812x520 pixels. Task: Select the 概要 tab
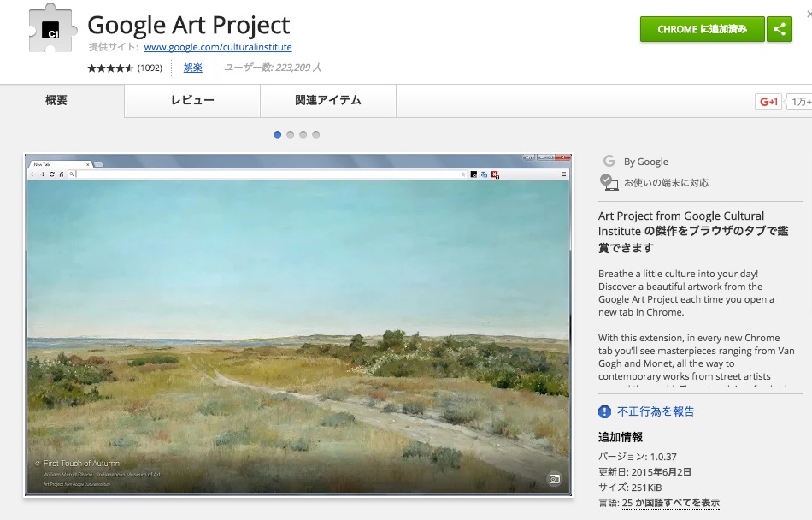coord(56,100)
